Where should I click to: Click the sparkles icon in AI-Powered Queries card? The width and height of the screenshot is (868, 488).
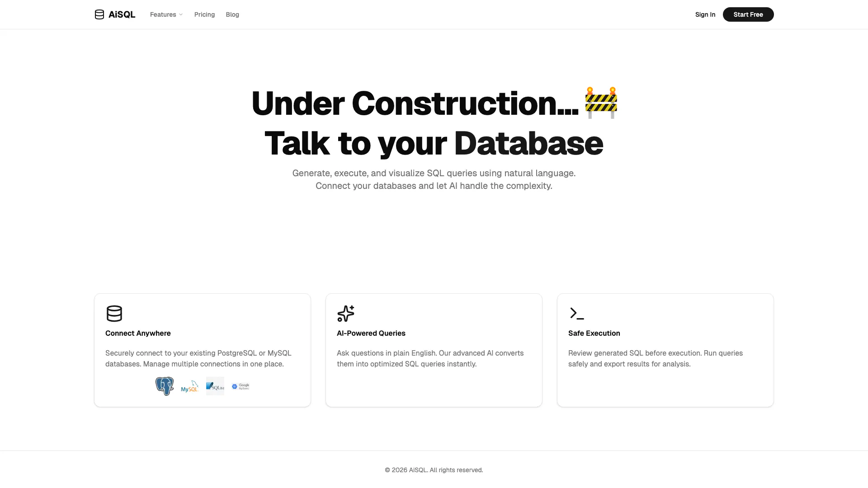(345, 313)
